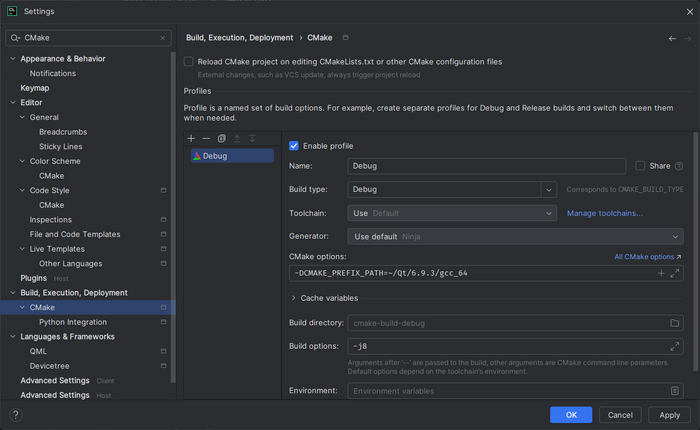Focus the profile Name input field
The height and width of the screenshot is (430, 700).
(487, 166)
